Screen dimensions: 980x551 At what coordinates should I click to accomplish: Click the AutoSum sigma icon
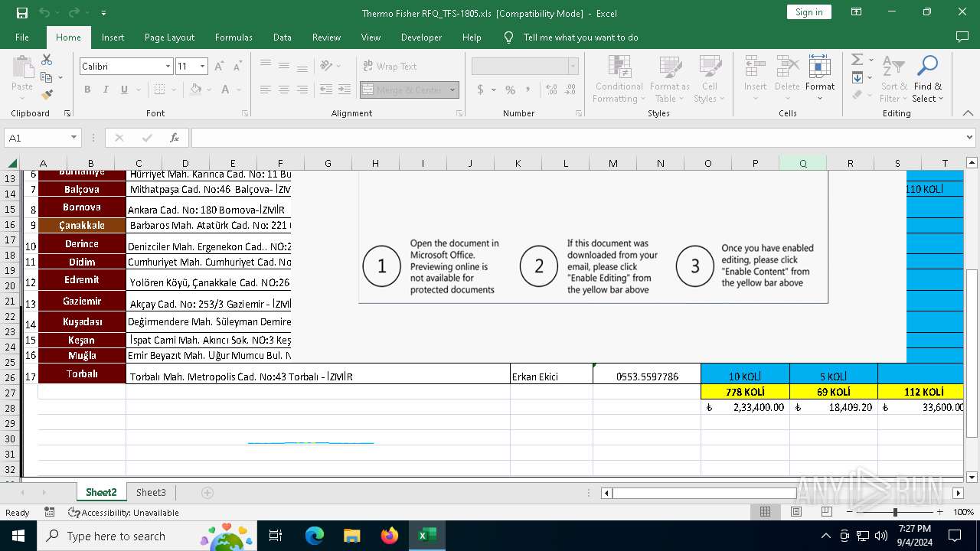857,60
